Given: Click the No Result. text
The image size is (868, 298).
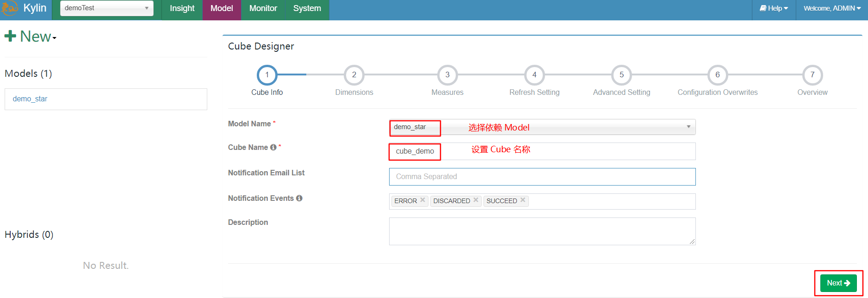Looking at the screenshot, I should pos(106,266).
